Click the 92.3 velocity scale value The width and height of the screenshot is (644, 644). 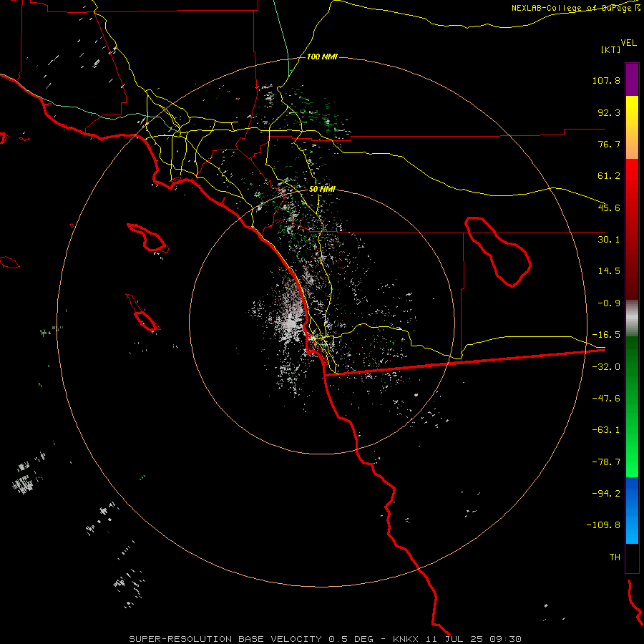tap(609, 112)
